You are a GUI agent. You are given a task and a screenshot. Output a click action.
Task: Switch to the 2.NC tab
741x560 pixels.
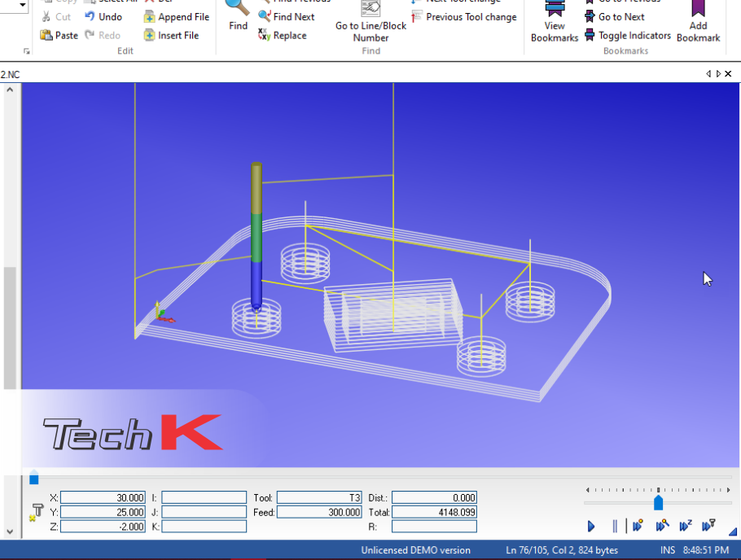tap(8, 74)
